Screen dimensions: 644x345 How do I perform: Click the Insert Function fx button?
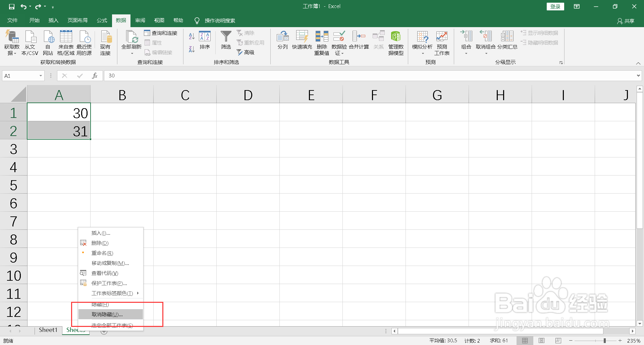click(x=95, y=76)
